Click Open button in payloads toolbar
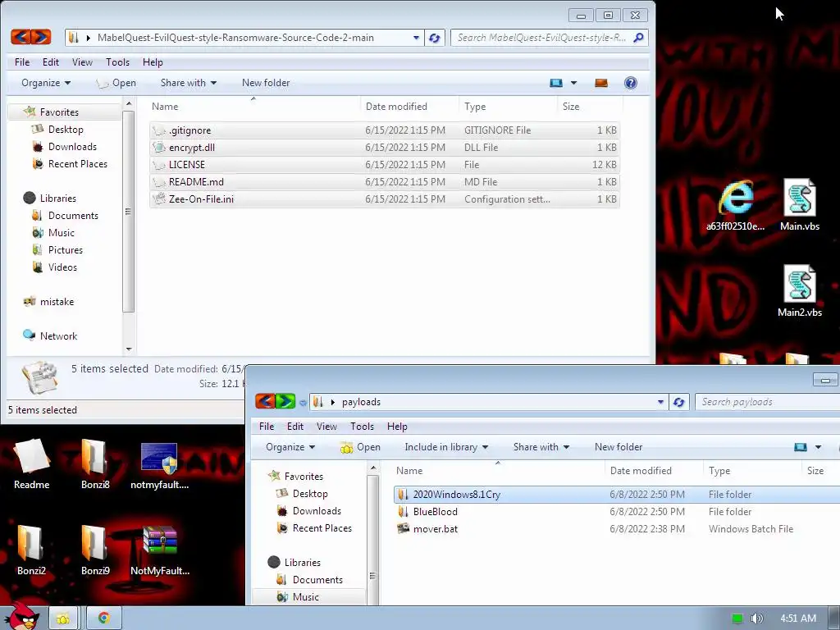The width and height of the screenshot is (840, 630). click(x=361, y=447)
